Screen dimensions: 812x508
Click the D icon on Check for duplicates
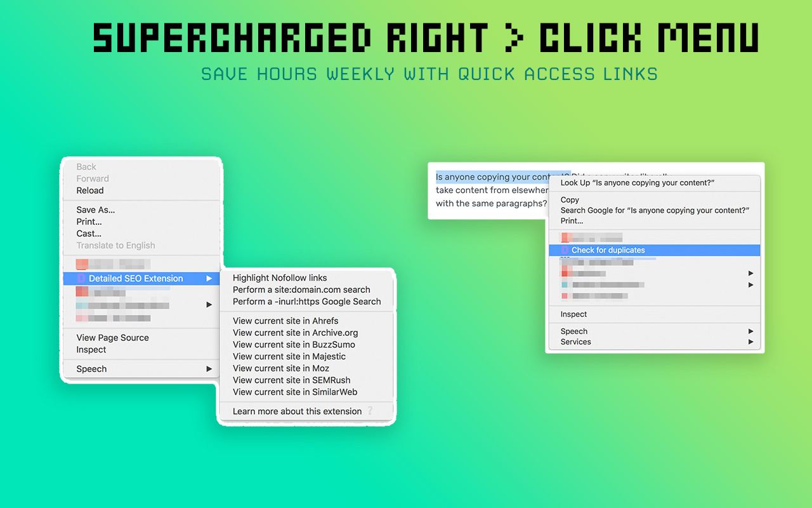[x=565, y=250]
